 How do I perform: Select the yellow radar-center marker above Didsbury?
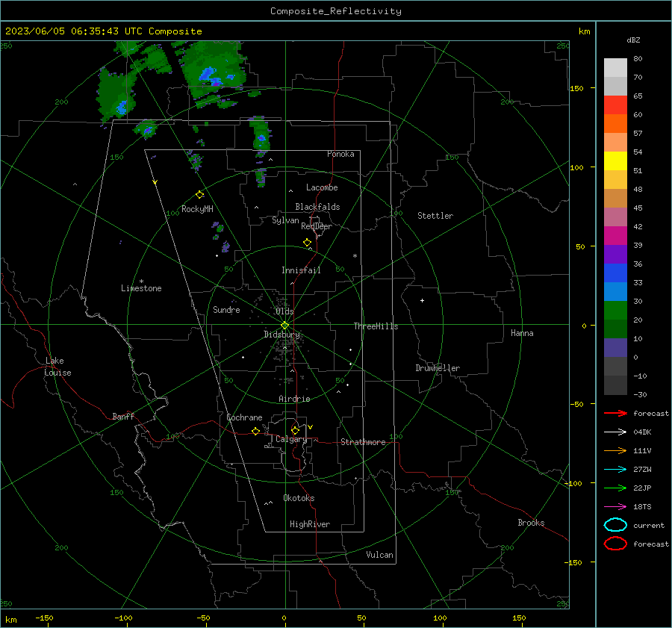coord(284,326)
